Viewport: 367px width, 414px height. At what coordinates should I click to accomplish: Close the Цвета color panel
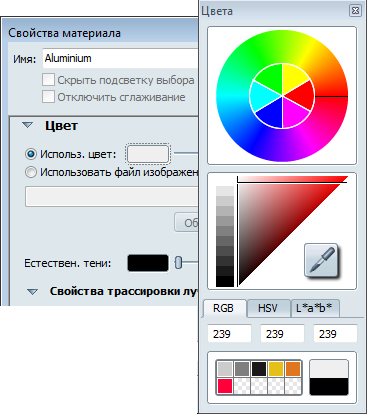click(x=355, y=11)
